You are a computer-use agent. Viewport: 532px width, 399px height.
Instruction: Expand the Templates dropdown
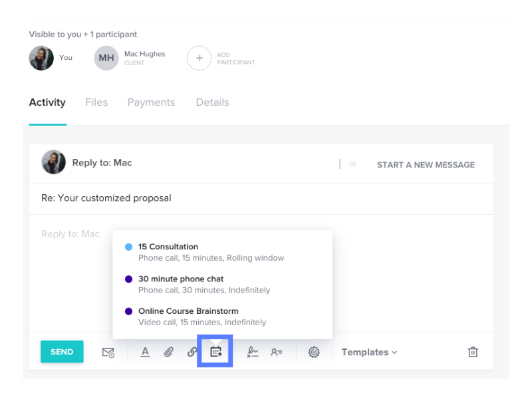[369, 352]
